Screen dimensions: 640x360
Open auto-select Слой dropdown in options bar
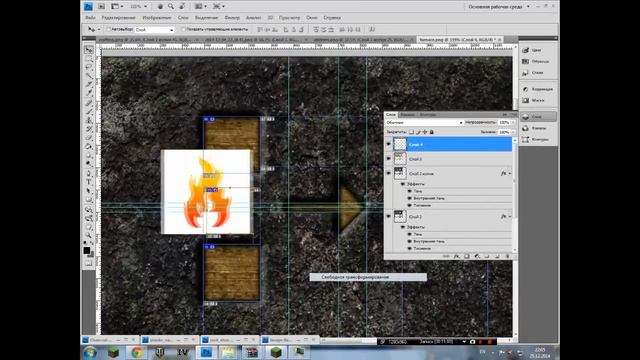pos(154,29)
